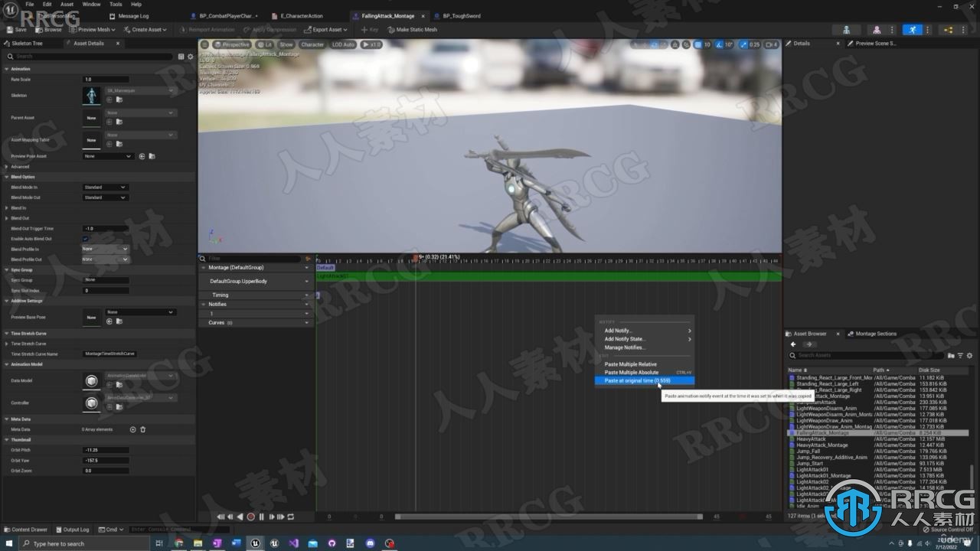
Task: Open Blend Mode Out Standard dropdown
Action: pyautogui.click(x=105, y=197)
